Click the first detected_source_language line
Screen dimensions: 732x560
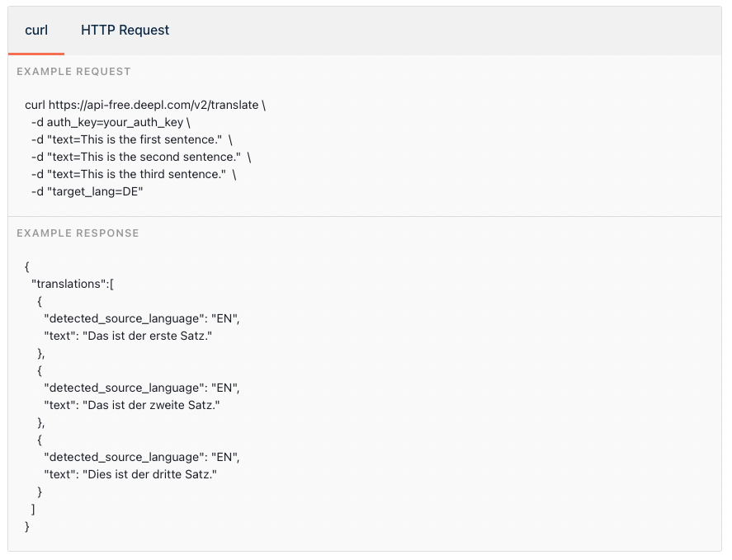tap(142, 318)
